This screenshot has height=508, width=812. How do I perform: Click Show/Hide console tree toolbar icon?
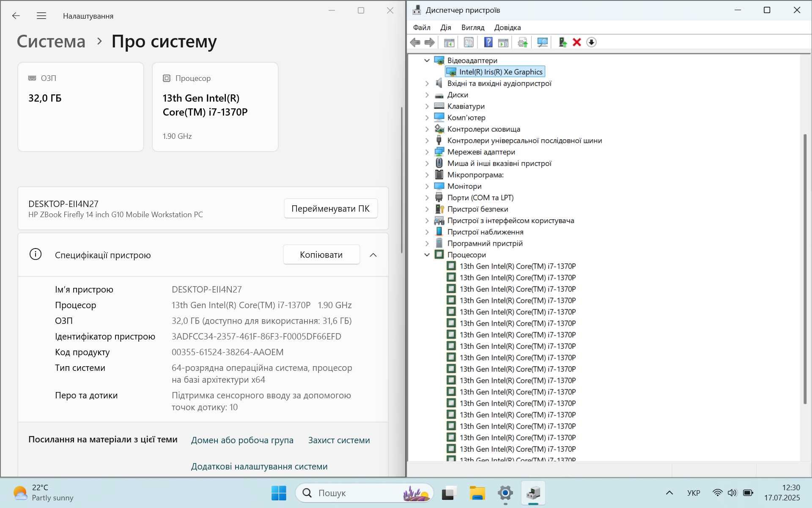coord(449,42)
